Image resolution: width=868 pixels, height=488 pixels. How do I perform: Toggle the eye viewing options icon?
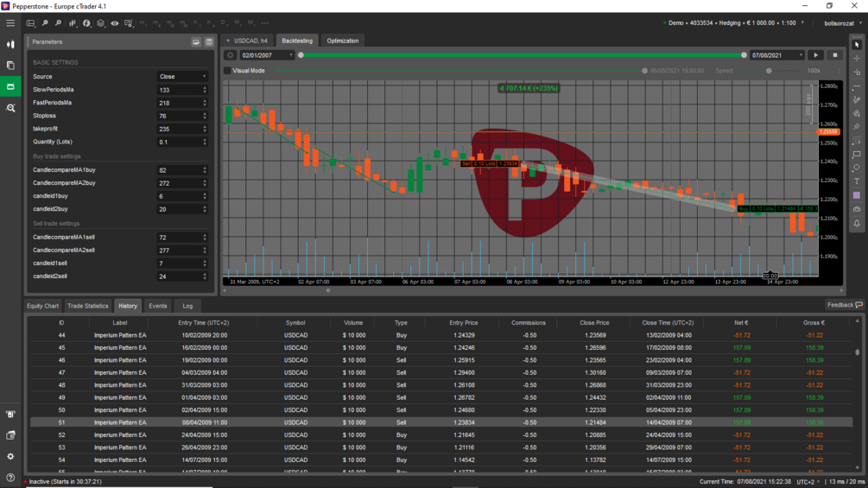point(115,23)
